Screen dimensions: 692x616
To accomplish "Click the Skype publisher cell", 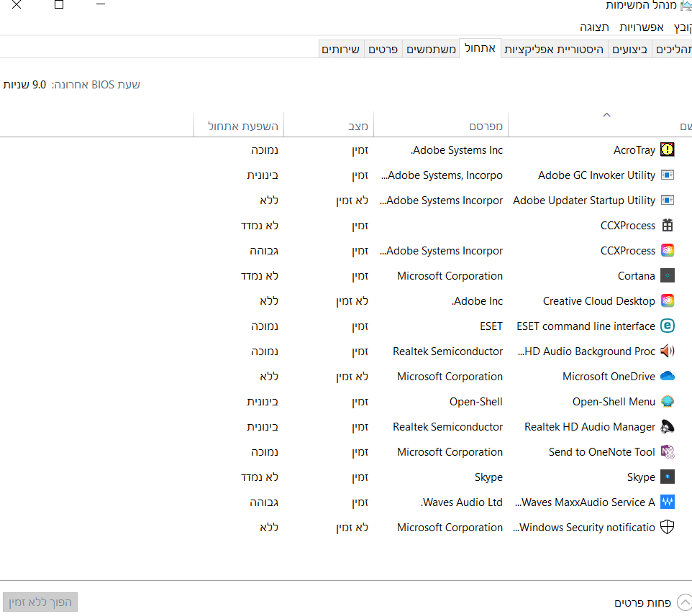I will point(488,477).
